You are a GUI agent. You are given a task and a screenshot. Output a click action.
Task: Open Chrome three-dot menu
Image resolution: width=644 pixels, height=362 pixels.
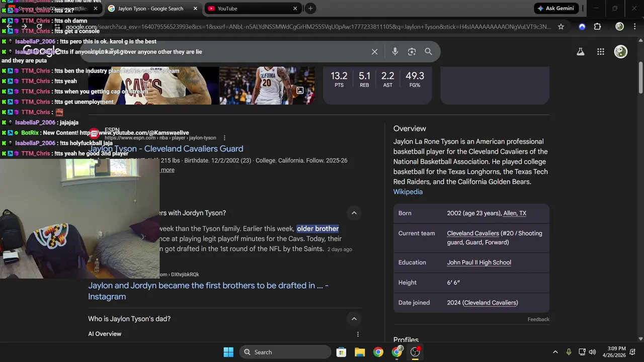pyautogui.click(x=634, y=27)
